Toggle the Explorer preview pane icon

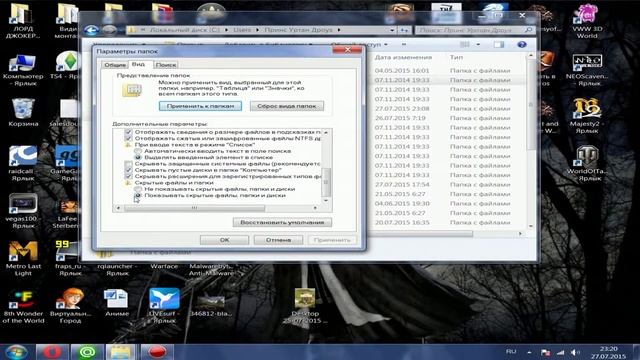(499, 44)
